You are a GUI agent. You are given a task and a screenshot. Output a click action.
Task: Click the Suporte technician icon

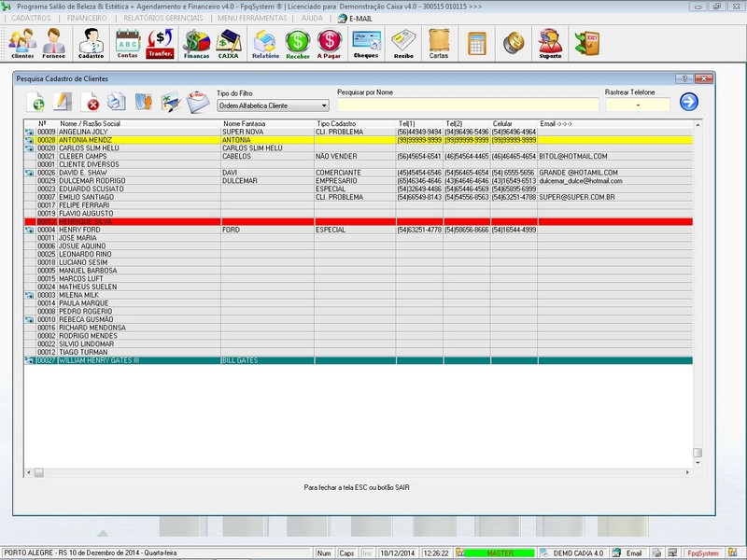[551, 43]
